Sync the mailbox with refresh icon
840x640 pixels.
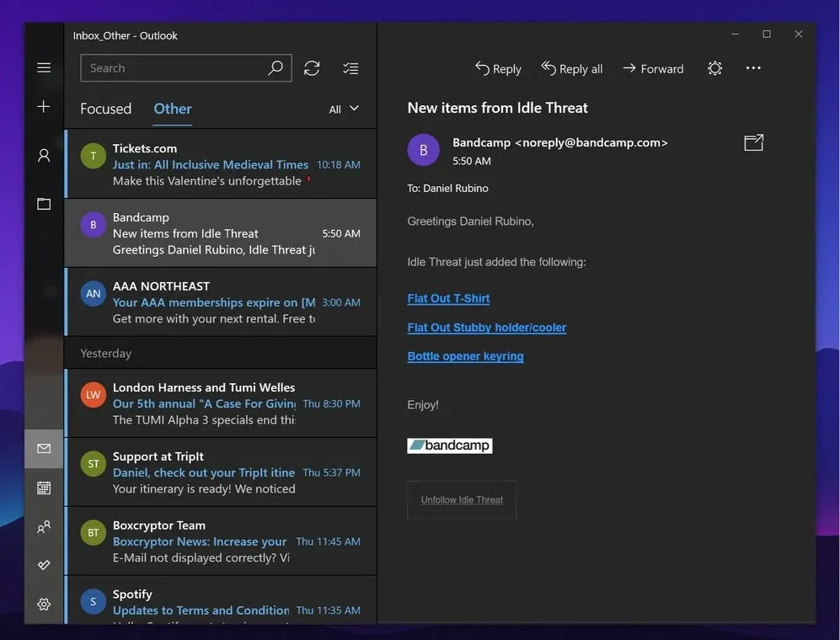pos(312,68)
